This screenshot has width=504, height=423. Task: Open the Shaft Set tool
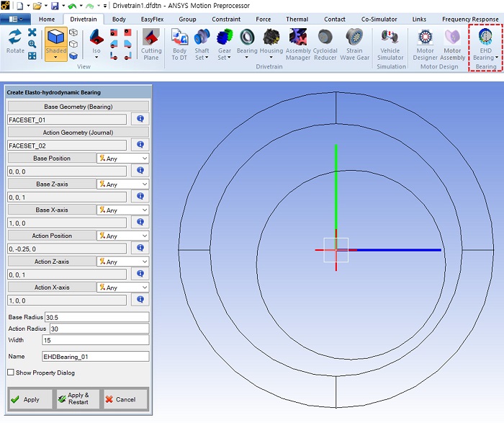[x=202, y=45]
